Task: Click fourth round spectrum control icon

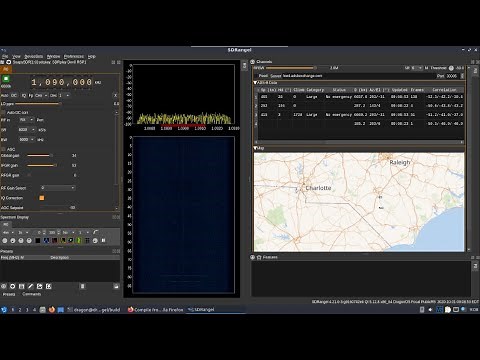Action: tap(29, 240)
